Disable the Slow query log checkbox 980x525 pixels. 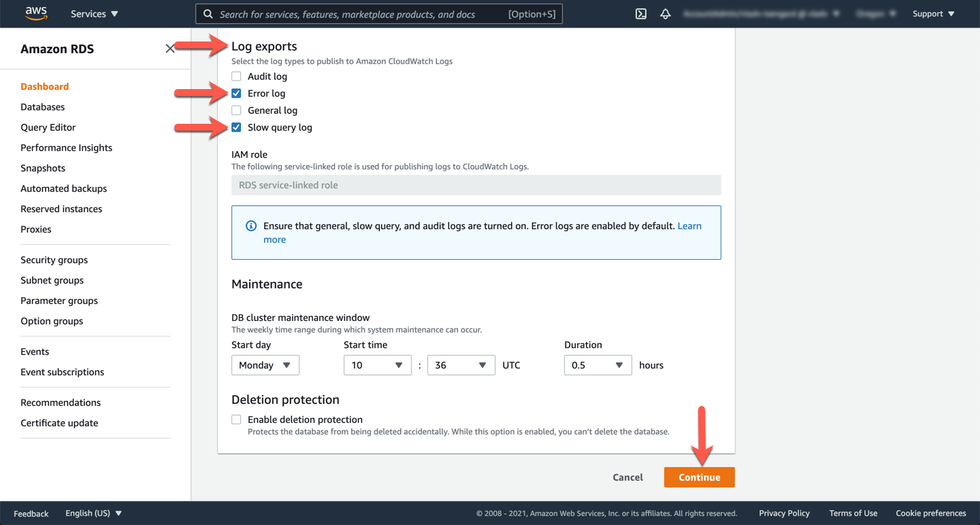(x=236, y=127)
